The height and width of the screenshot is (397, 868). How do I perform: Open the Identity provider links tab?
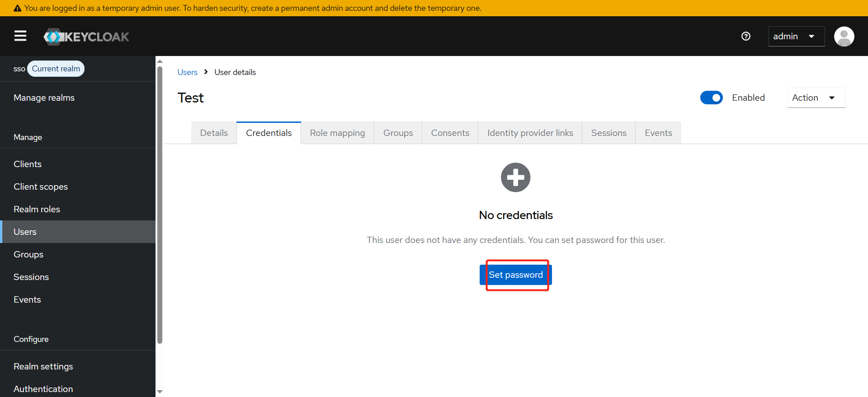[x=530, y=133]
